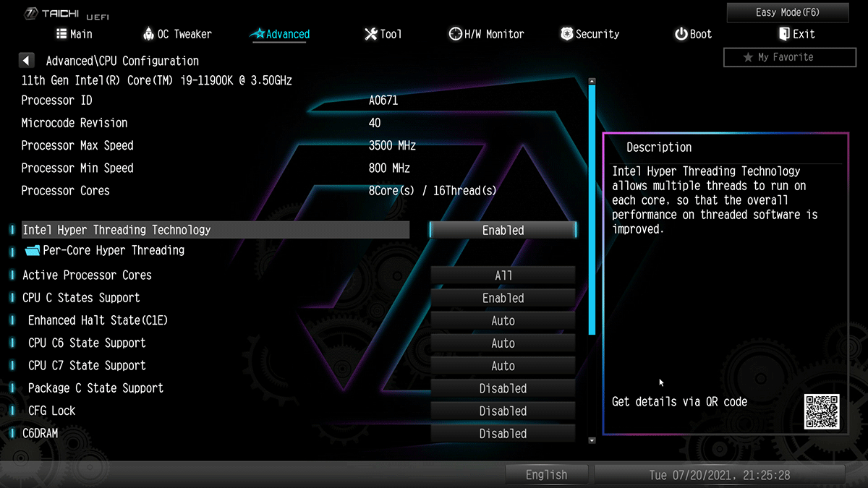Open CPU C7 State Support Auto dropdown

coord(503,366)
